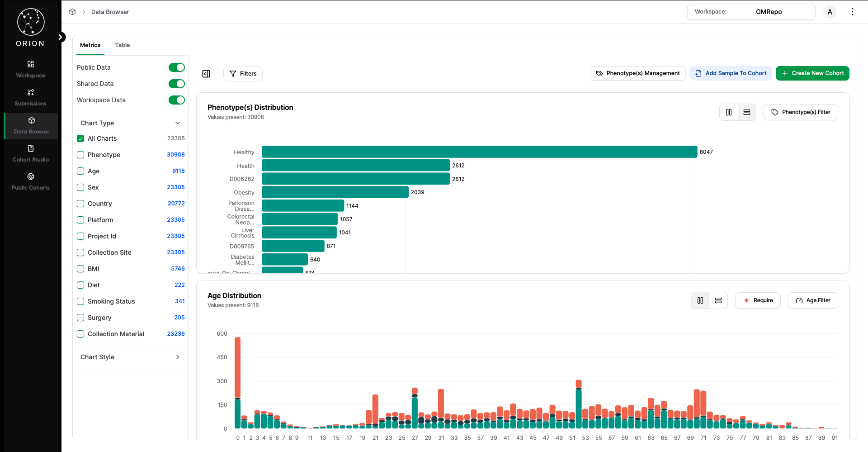868x452 pixels.
Task: Collapse the Chart Type section
Action: pyautogui.click(x=178, y=123)
